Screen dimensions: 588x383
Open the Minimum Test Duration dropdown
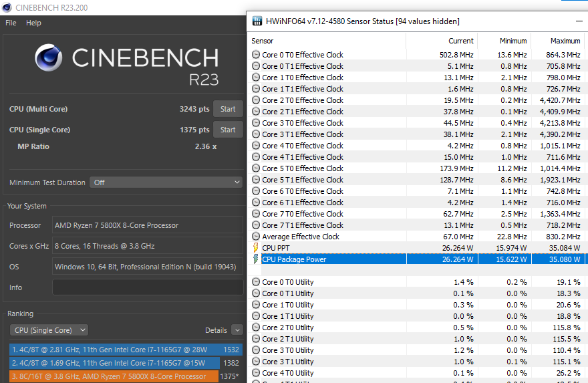[x=166, y=182]
